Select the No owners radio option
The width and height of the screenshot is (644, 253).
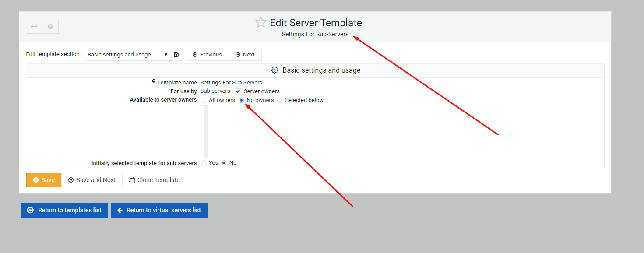[242, 100]
